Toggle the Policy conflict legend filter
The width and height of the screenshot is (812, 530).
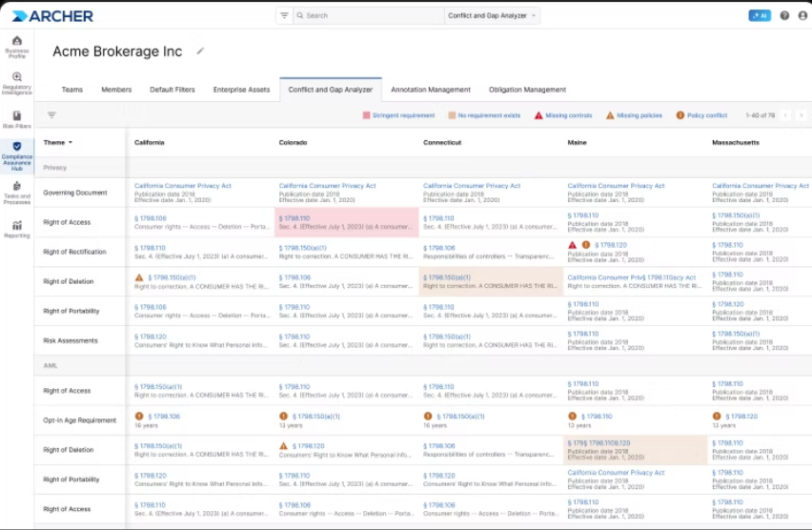point(701,115)
